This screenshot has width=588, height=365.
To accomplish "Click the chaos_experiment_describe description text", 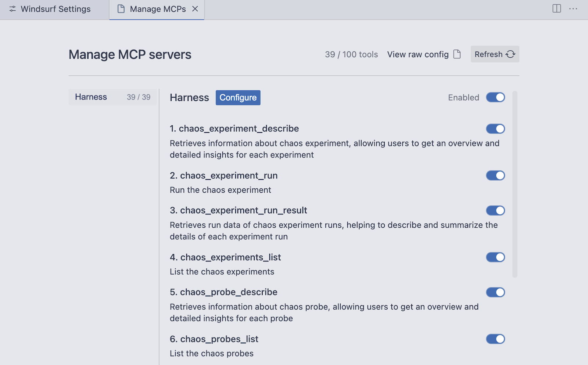I will click(334, 149).
